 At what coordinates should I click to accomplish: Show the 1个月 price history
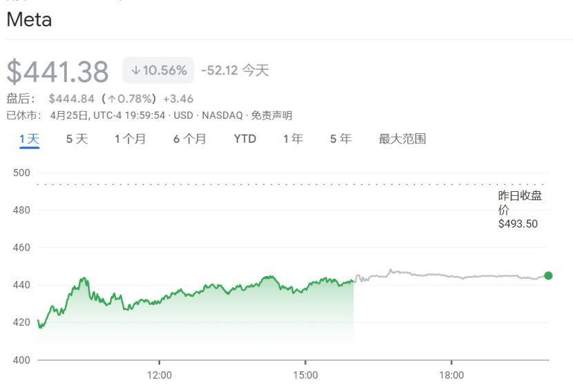[130, 139]
